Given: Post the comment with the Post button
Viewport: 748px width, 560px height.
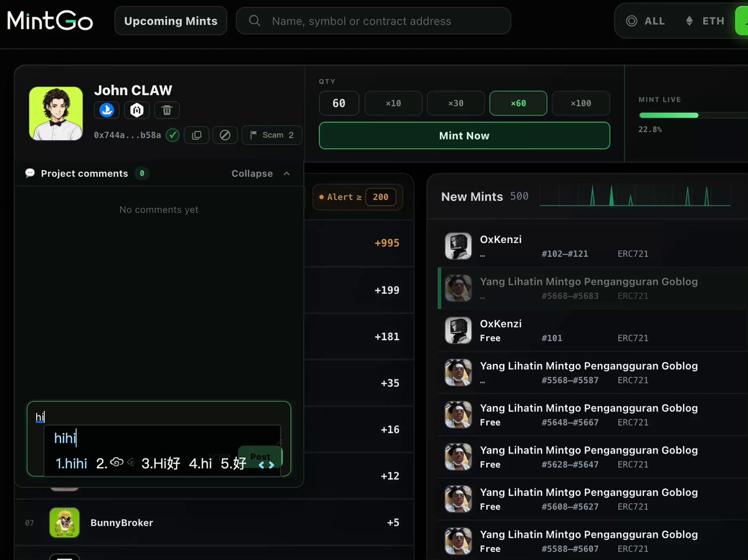Looking at the screenshot, I should click(260, 457).
